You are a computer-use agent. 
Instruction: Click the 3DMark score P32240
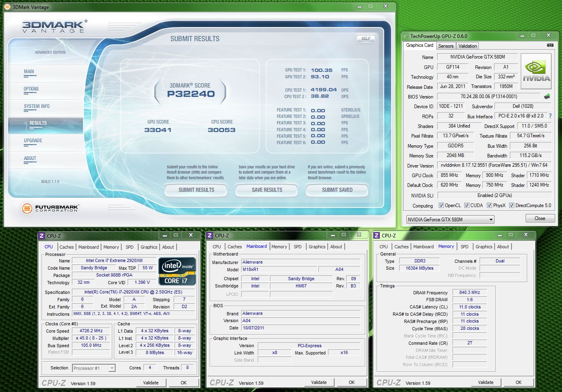(191, 94)
